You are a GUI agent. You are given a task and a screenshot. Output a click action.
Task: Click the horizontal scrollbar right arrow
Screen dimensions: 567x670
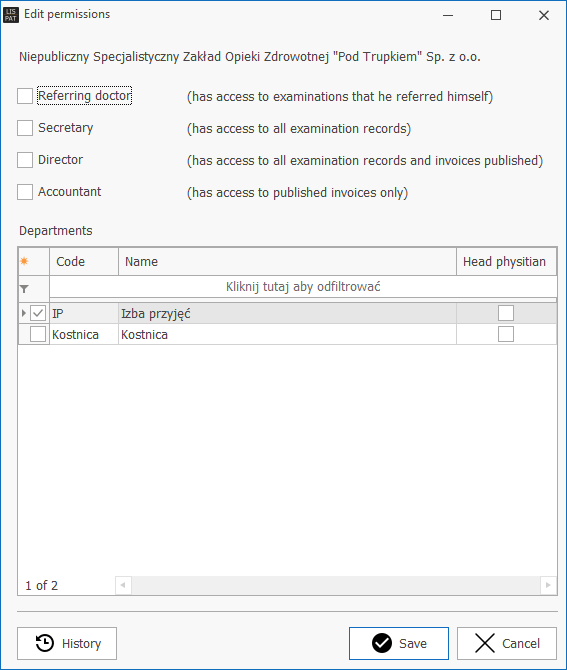pos(548,585)
